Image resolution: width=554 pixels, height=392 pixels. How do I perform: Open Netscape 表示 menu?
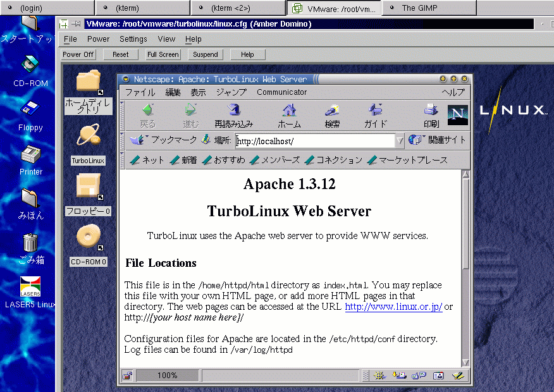click(198, 92)
